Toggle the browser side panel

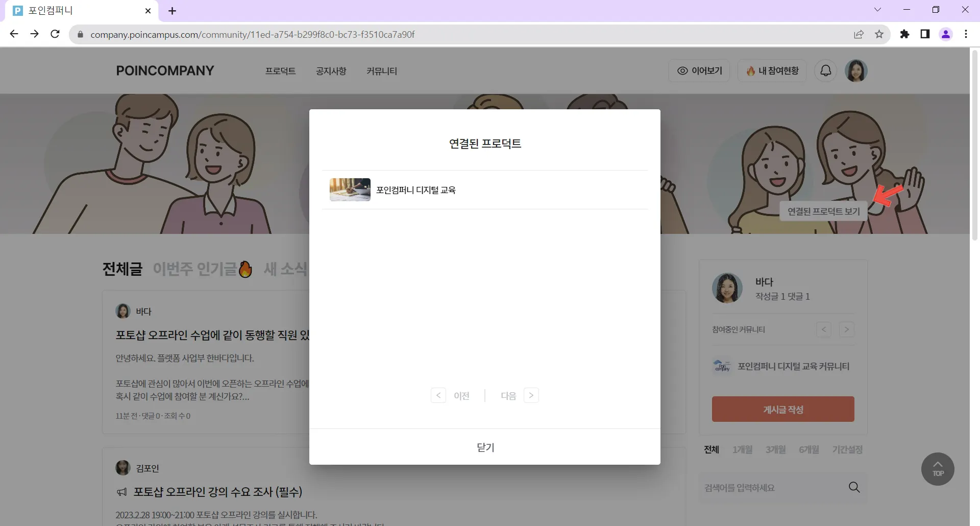pos(925,34)
